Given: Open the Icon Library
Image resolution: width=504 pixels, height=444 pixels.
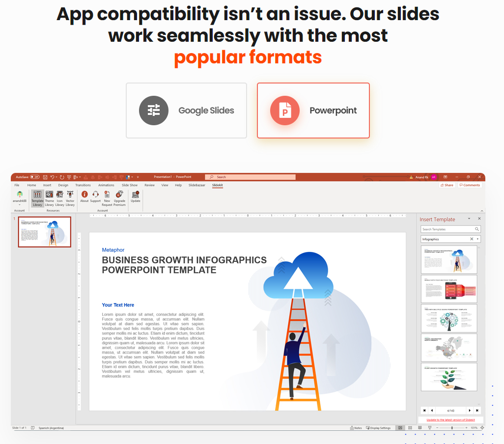Looking at the screenshot, I should coord(60,198).
